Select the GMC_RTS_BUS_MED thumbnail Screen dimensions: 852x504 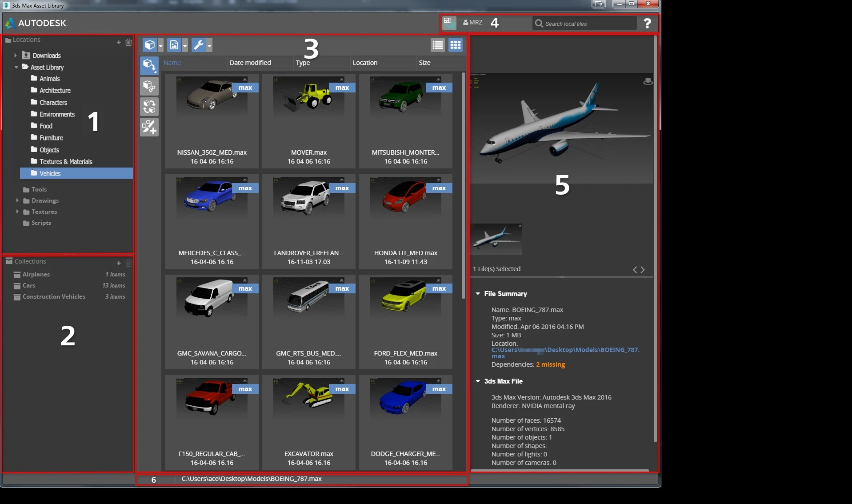coord(309,322)
